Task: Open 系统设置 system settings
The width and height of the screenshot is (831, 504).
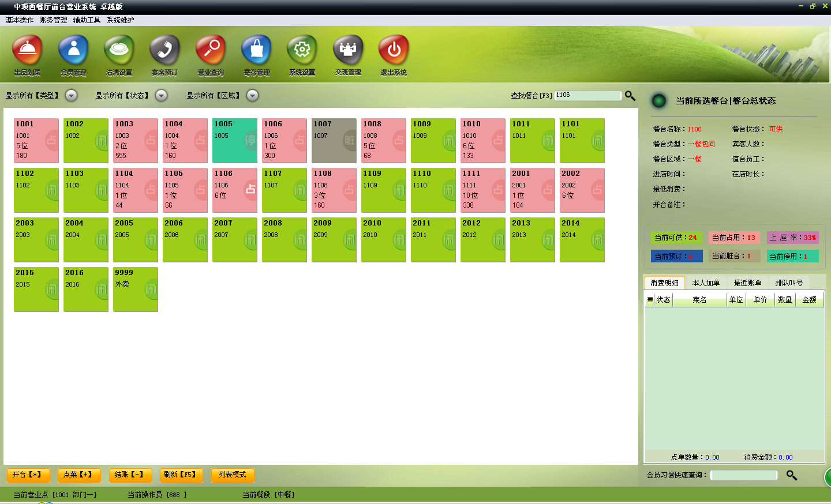Action: click(302, 55)
